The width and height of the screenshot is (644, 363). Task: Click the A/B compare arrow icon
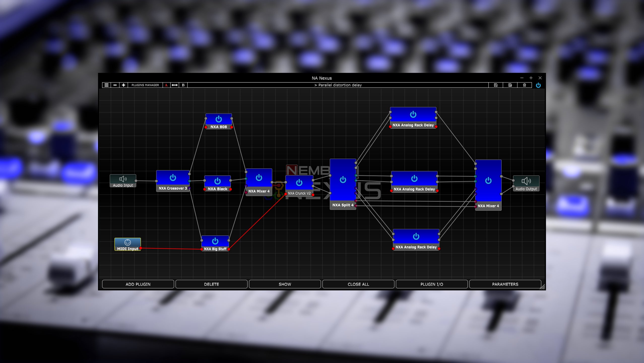(x=174, y=85)
